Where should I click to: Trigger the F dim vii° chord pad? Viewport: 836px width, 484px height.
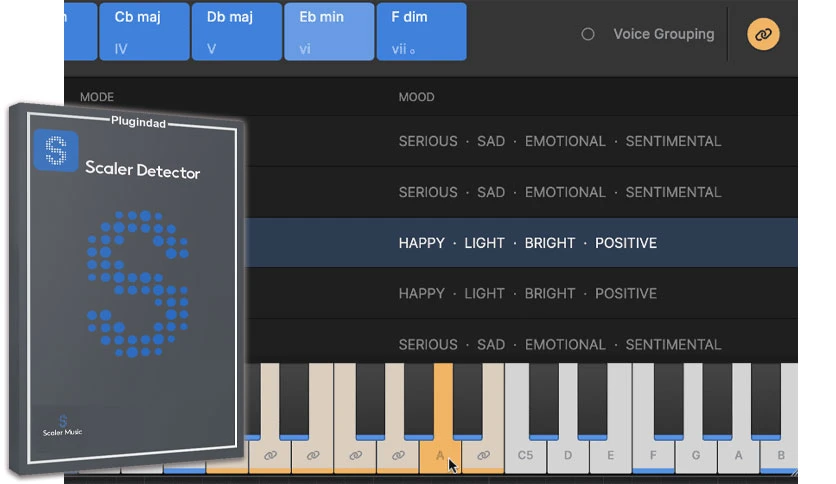421,31
